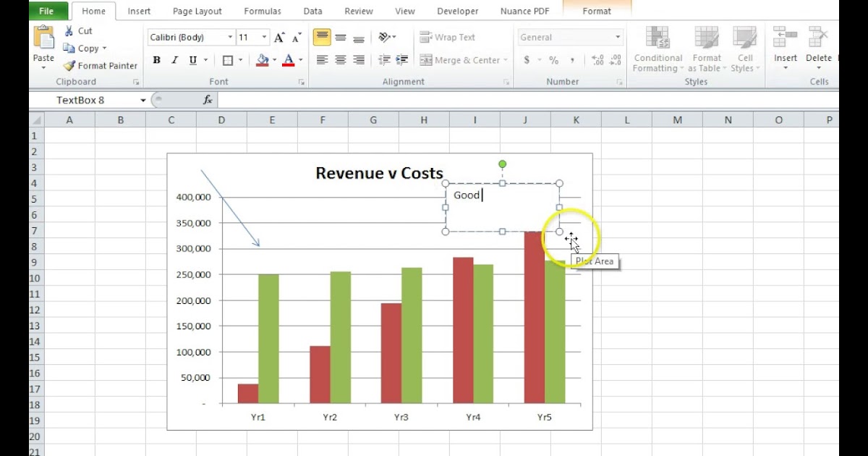Activate the Format Painter brush

[69, 66]
